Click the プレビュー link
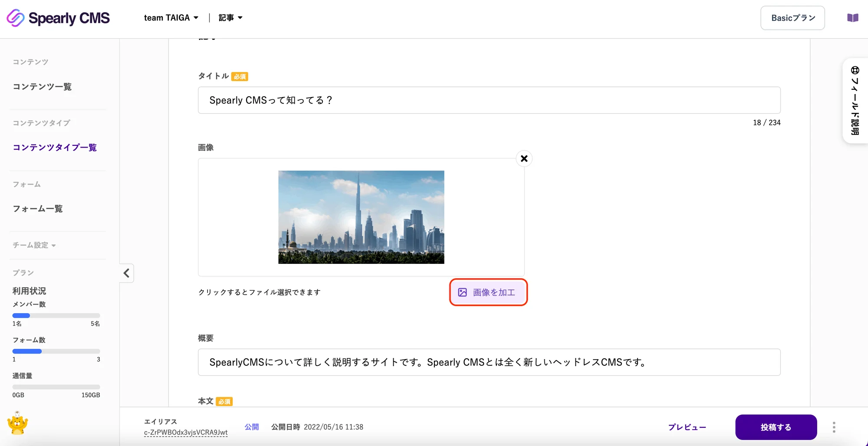 (687, 427)
